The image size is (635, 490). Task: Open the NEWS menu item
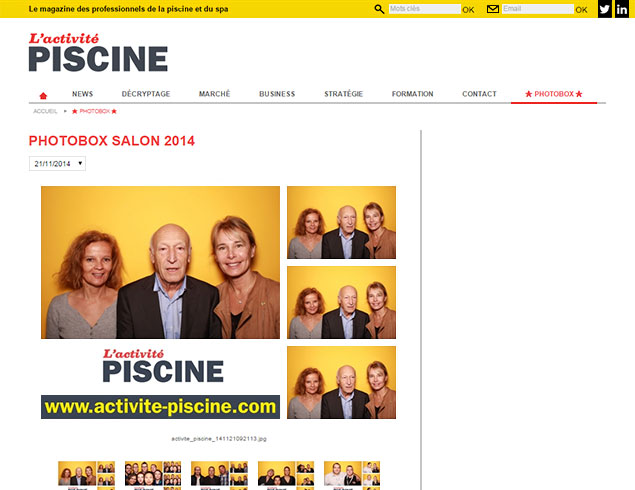tap(83, 94)
